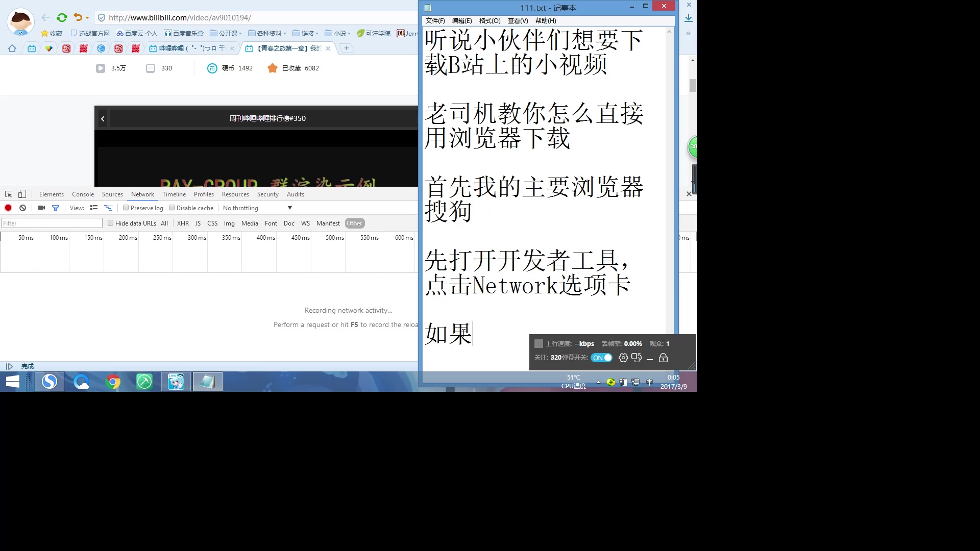Screen dimensions: 980x551
Task: Click the lock icon on streaming overlay
Action: click(x=664, y=358)
